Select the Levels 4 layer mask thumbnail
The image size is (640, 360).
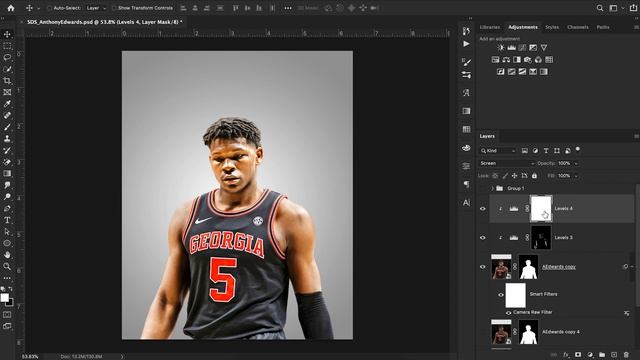[x=541, y=209]
